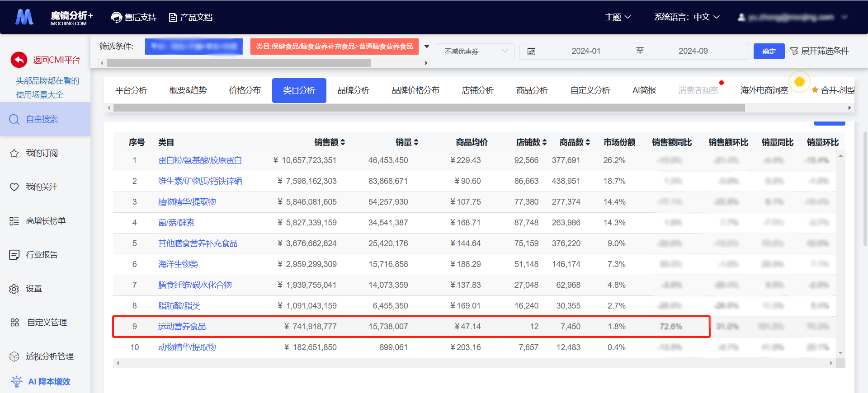Sort table by 销量 column arrows
This screenshot has width=868, height=393.
point(416,142)
